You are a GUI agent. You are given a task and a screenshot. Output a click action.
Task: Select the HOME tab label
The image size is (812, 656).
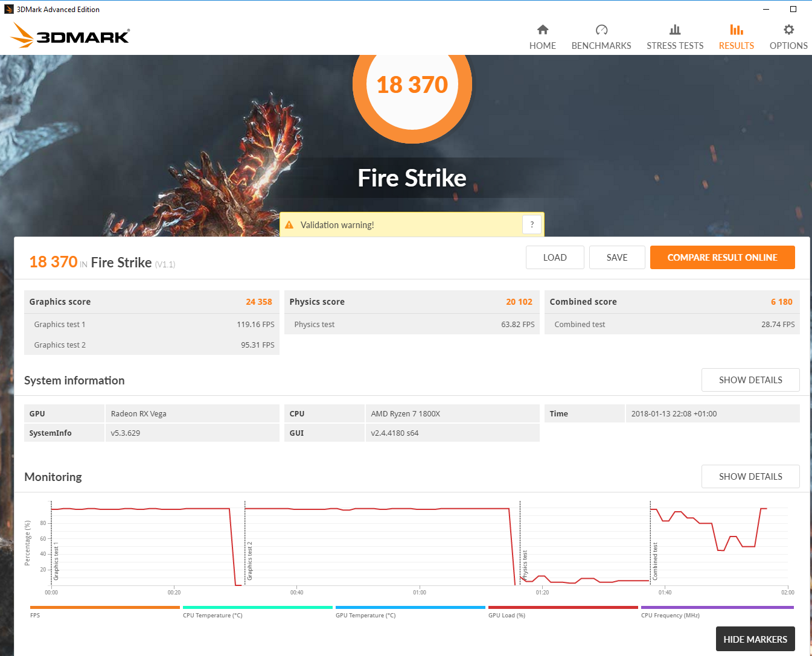tap(543, 46)
